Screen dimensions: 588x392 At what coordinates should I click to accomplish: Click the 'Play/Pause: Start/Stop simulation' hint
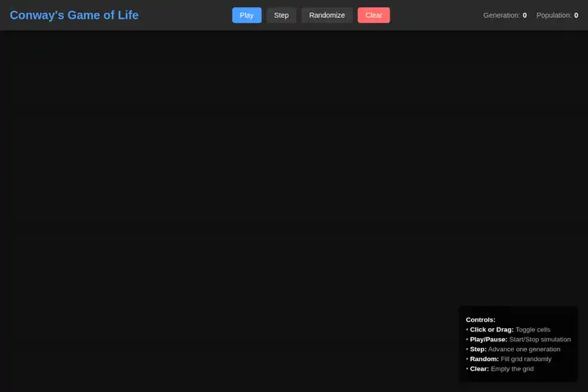(519, 340)
